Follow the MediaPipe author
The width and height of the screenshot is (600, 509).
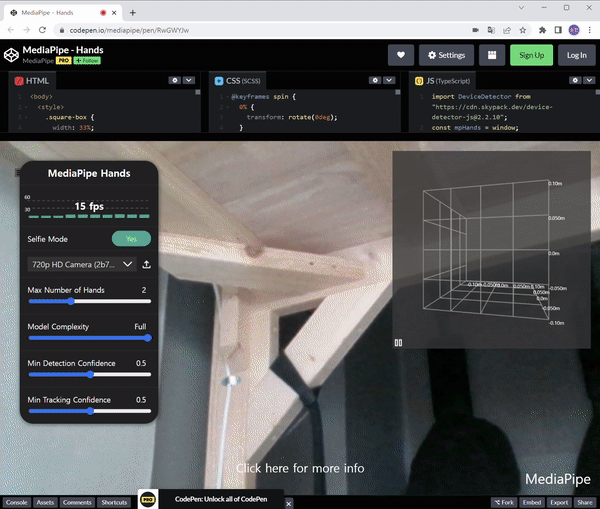(x=87, y=60)
